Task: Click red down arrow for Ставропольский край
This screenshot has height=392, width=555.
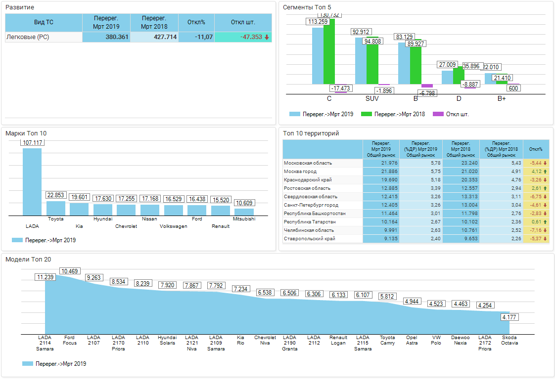Action: click(545, 239)
